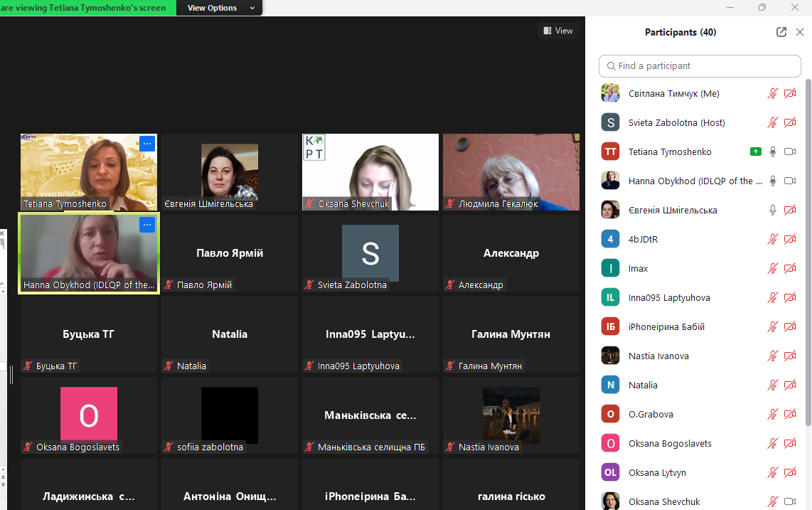Open the View Options dropdown

point(220,8)
